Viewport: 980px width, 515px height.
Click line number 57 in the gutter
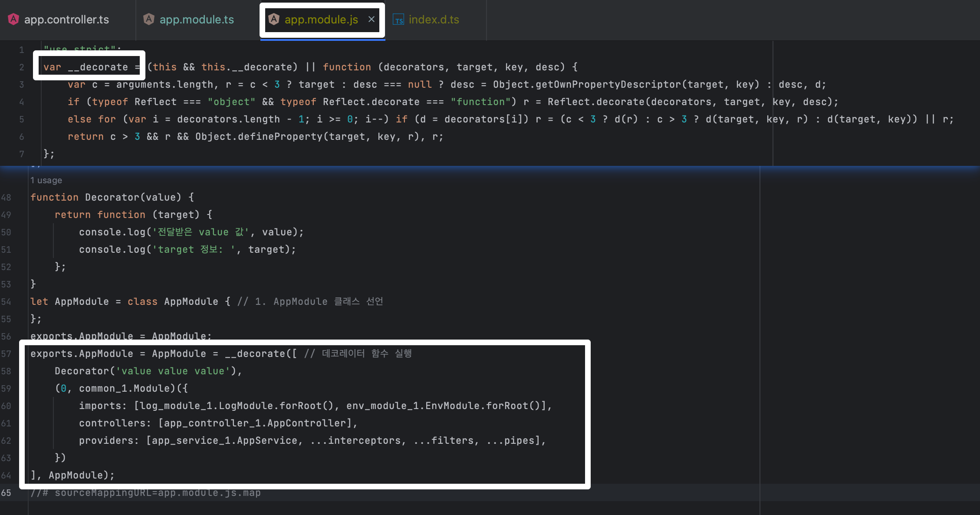tap(6, 354)
